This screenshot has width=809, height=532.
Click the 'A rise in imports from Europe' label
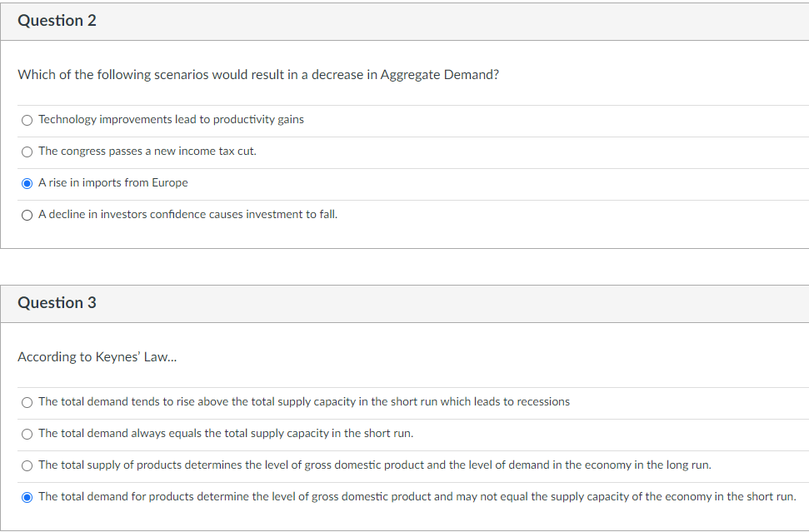(x=113, y=183)
